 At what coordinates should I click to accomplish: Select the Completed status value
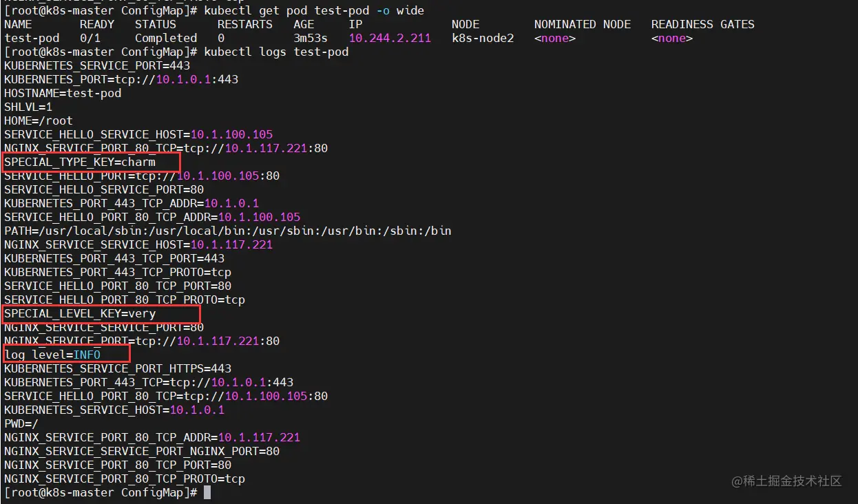point(166,38)
